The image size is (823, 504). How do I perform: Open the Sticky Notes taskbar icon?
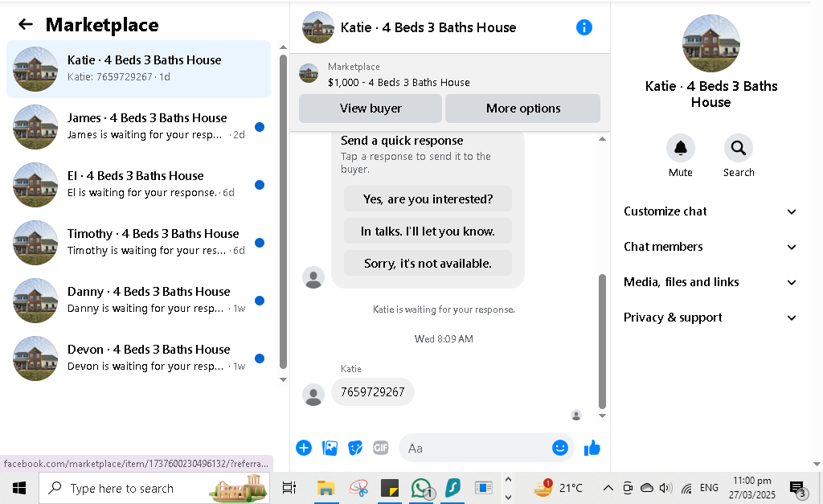pyautogui.click(x=390, y=488)
